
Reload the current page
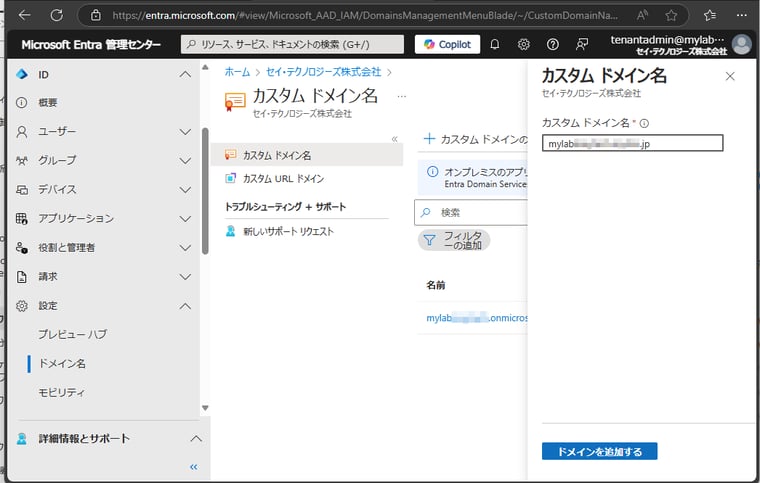57,16
